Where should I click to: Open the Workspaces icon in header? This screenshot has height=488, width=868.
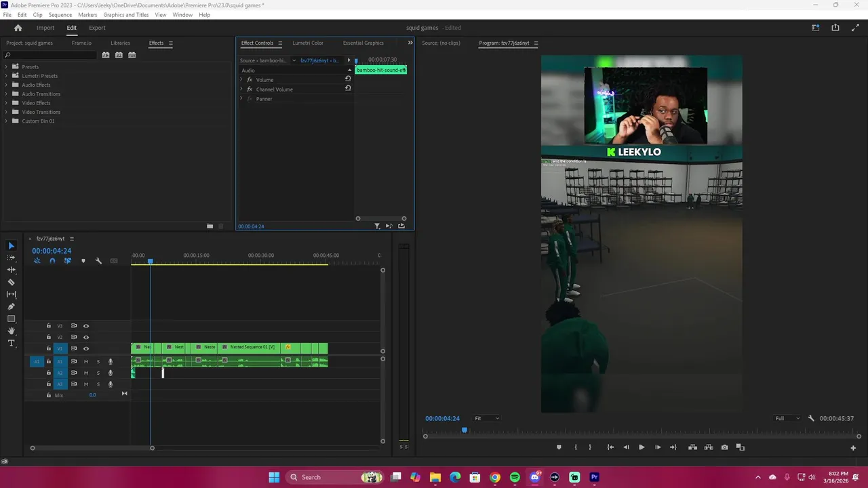click(x=816, y=28)
